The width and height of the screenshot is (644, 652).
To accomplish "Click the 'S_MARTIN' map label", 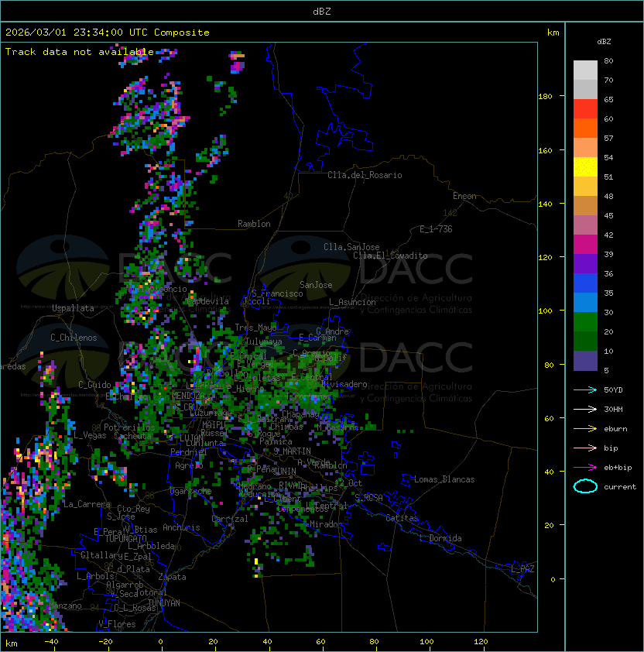I will (x=292, y=451).
